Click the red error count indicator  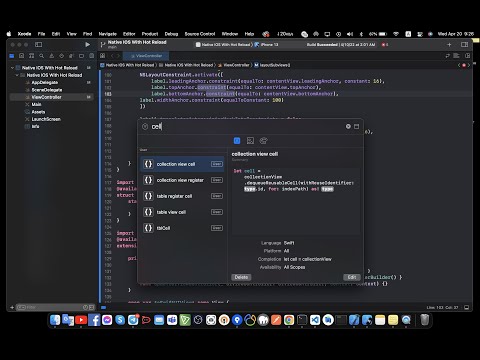tap(385, 44)
